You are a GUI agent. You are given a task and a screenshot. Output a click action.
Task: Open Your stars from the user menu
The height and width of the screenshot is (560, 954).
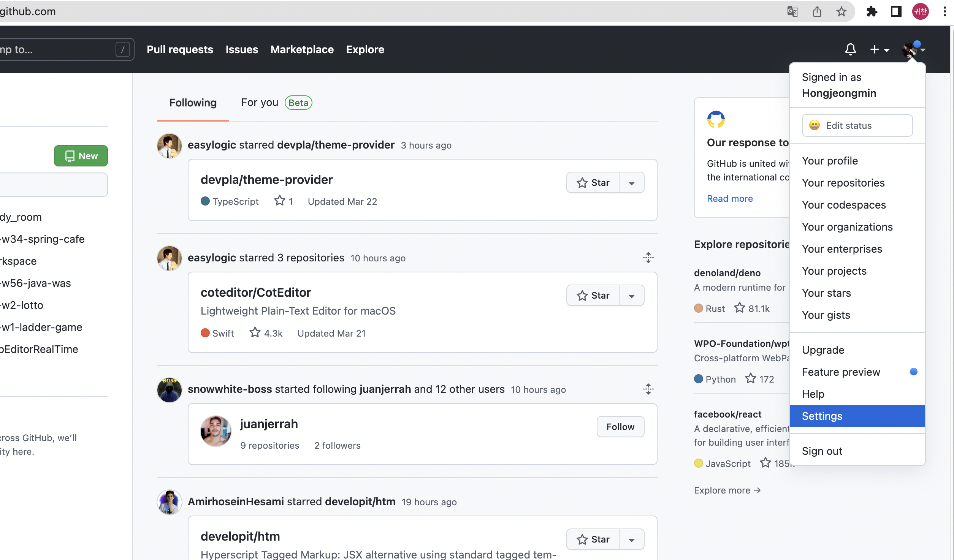pos(826,293)
